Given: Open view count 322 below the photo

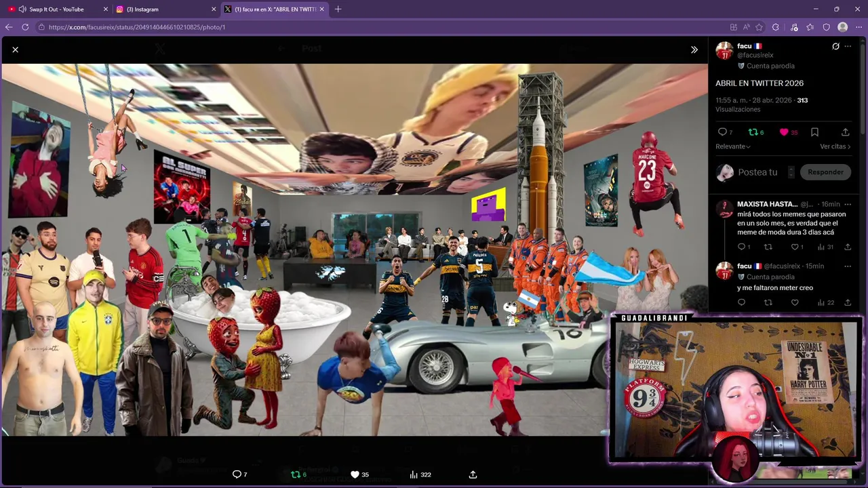Looking at the screenshot, I should [420, 474].
